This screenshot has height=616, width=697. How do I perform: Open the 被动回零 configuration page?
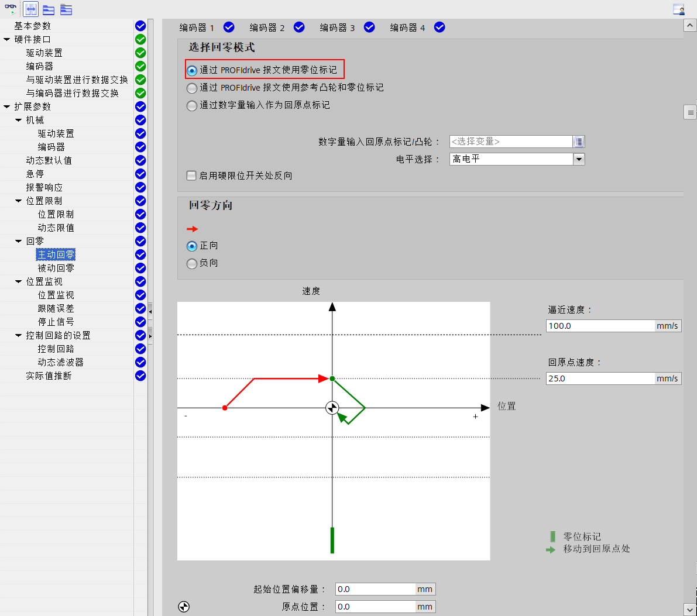point(56,268)
